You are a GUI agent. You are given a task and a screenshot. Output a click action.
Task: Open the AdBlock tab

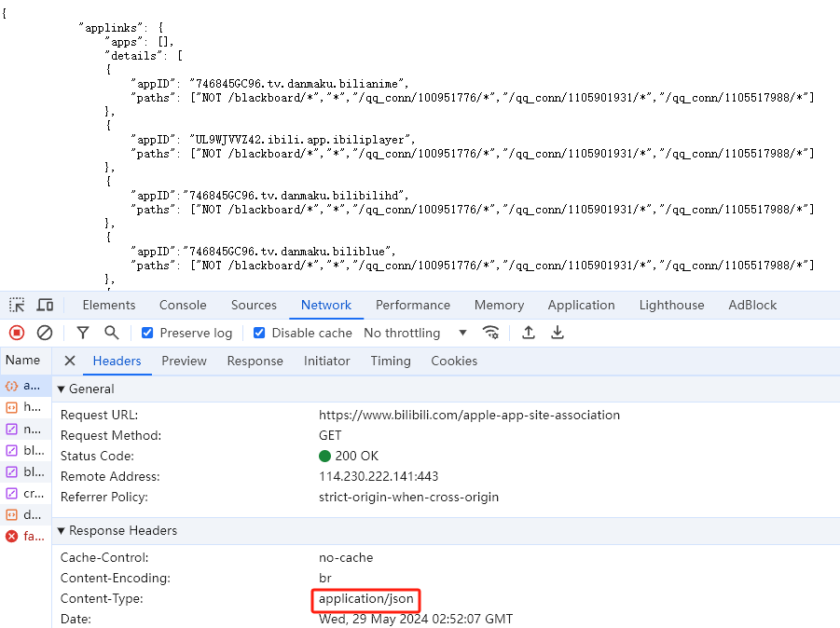pyautogui.click(x=752, y=306)
